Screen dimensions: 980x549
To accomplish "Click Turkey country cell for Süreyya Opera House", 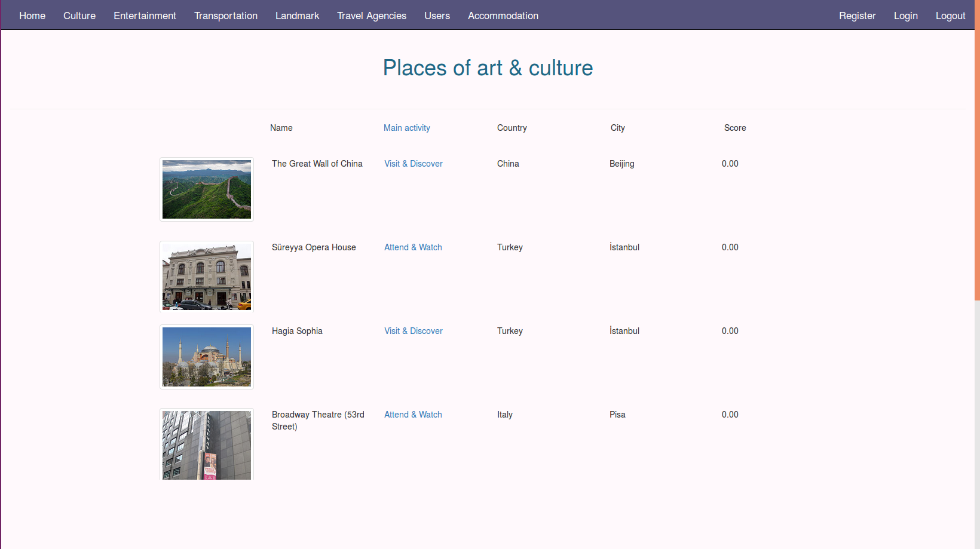I will (x=510, y=247).
